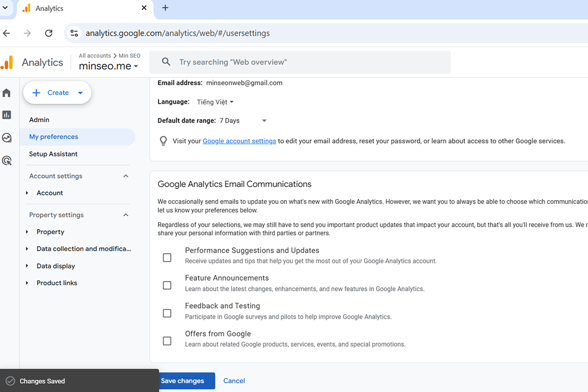The image size is (588, 392).
Task: Select Admin in the navigation menu
Action: (39, 120)
